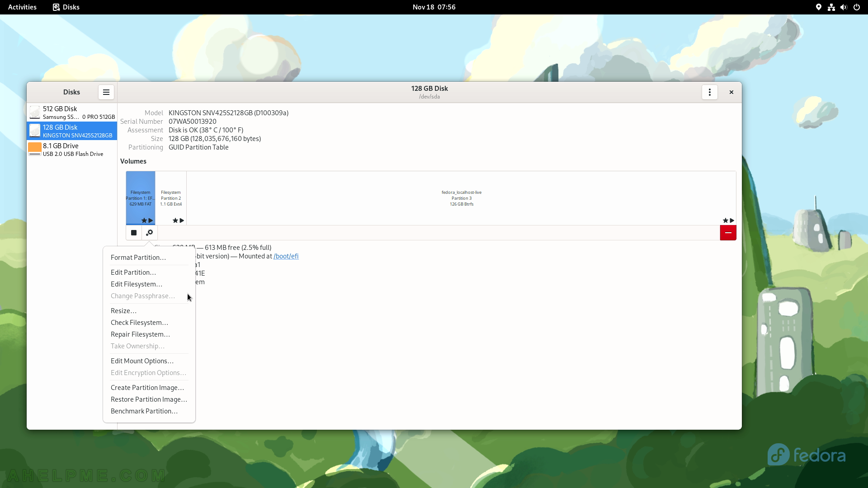Choose Format Partition… from the menu
This screenshot has height=488, width=868.
149,258
